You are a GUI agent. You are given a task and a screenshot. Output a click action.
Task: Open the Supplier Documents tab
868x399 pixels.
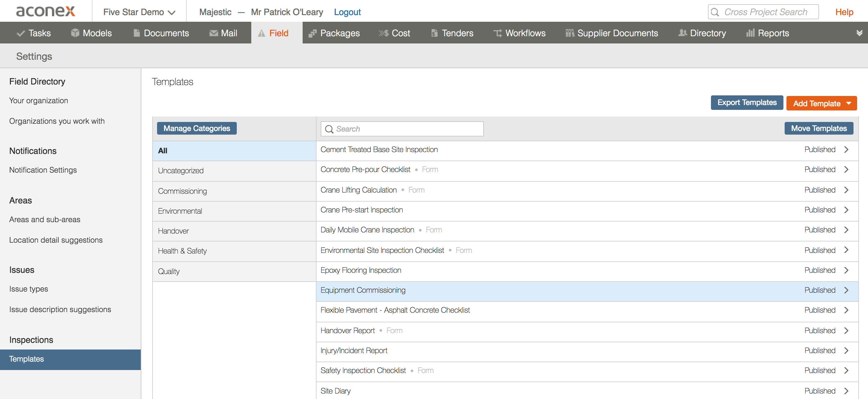pos(611,33)
